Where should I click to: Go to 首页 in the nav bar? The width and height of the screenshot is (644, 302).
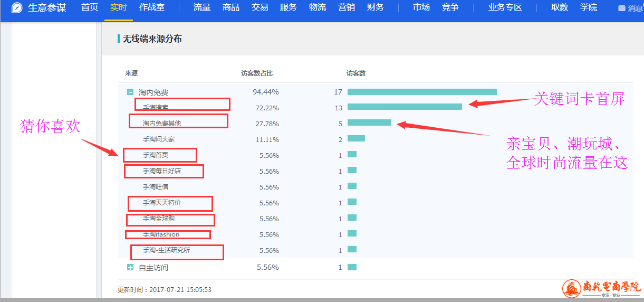90,7
